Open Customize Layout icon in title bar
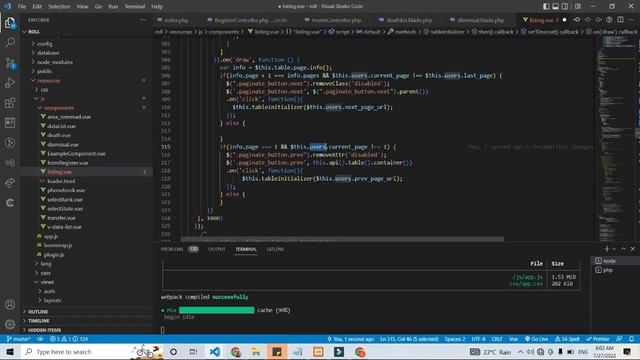640x360 pixels. click(x=578, y=7)
